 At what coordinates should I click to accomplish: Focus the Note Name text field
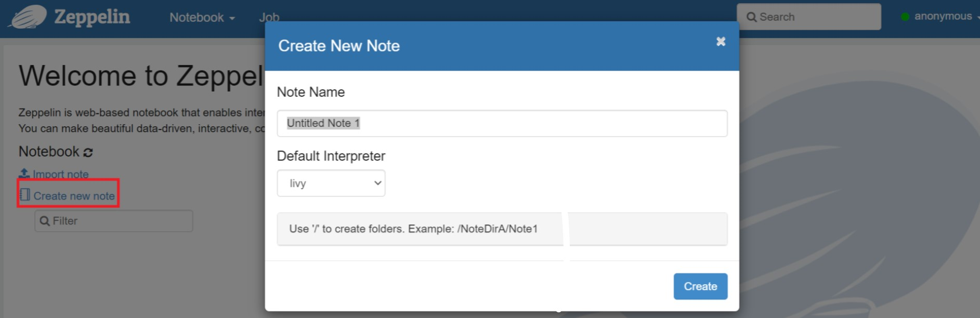tap(502, 123)
